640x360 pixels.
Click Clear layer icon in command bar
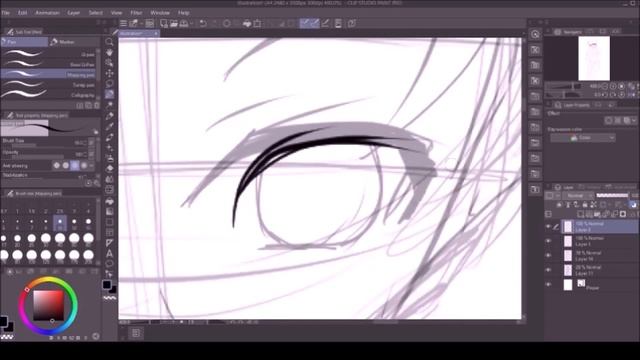(227, 24)
